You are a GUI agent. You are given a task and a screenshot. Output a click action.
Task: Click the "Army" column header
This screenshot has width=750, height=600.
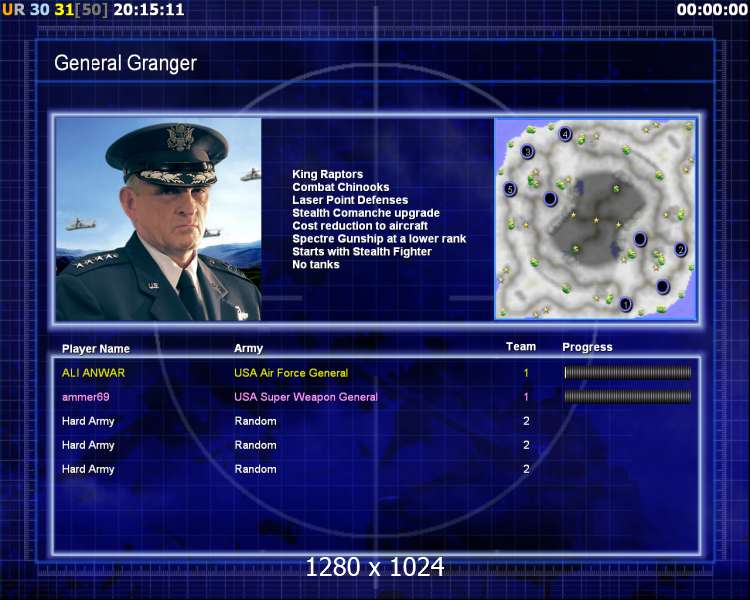click(248, 349)
